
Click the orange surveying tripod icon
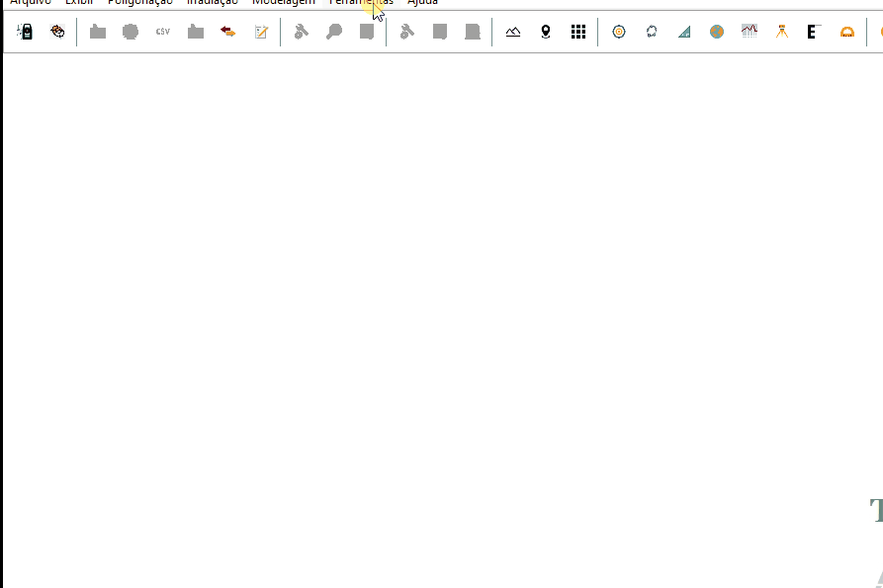tap(782, 32)
